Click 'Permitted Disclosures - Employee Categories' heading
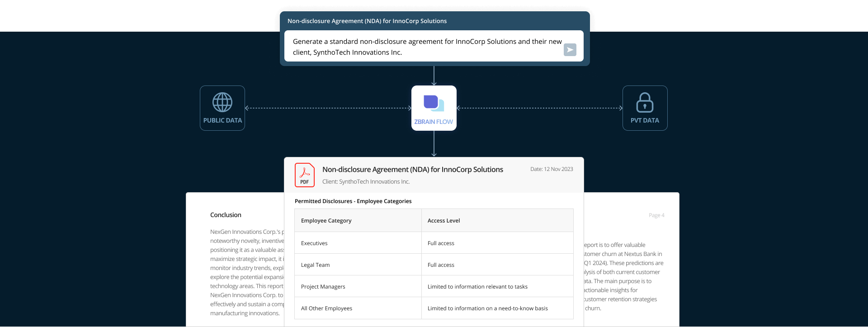Image resolution: width=868 pixels, height=327 pixels. tap(353, 201)
